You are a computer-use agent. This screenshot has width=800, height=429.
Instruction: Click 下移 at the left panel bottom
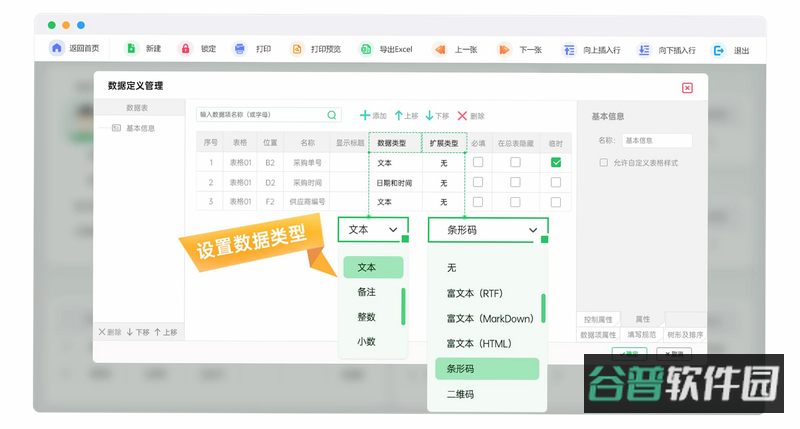pyautogui.click(x=138, y=332)
